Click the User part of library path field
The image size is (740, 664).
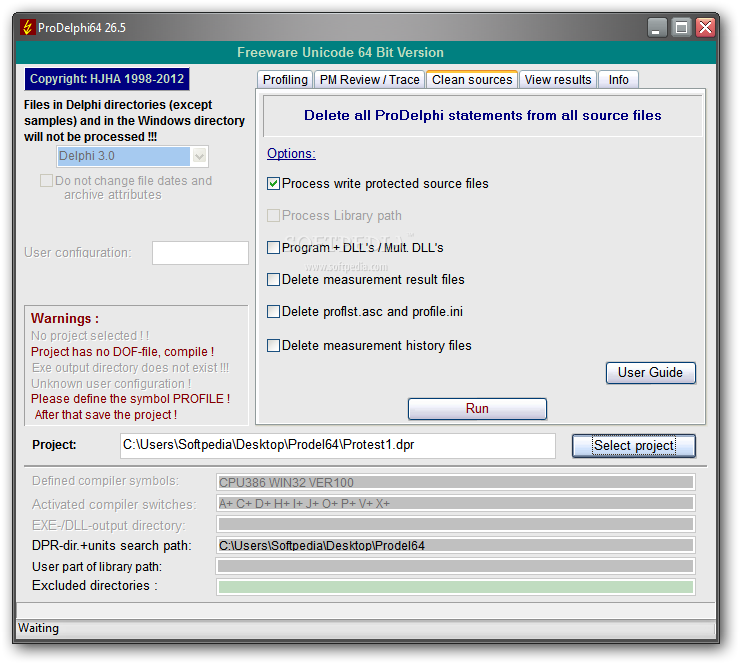point(455,566)
